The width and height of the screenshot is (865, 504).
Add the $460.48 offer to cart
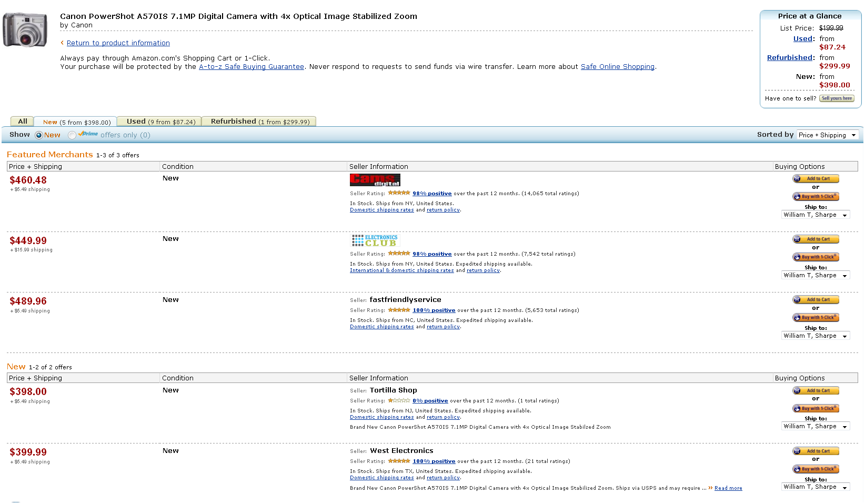[x=816, y=179]
